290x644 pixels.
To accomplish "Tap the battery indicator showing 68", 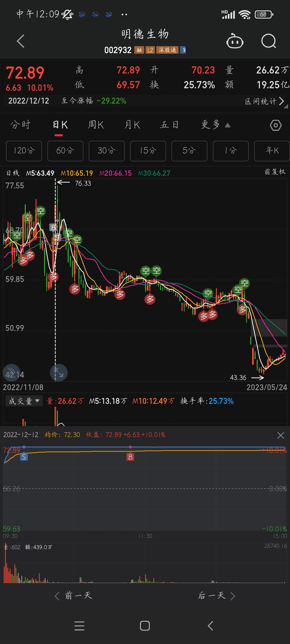I will coord(264,14).
